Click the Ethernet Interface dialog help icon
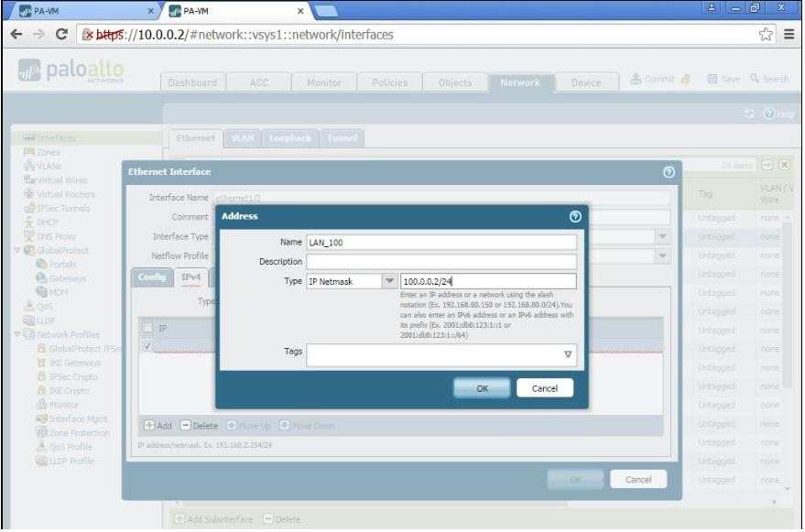 pyautogui.click(x=669, y=171)
